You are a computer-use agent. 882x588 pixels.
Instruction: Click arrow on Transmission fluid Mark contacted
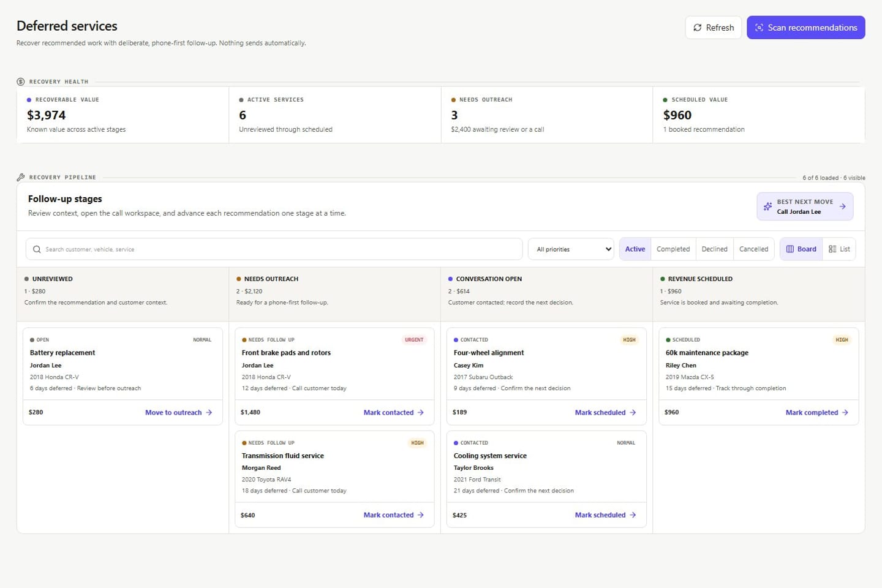pyautogui.click(x=420, y=515)
